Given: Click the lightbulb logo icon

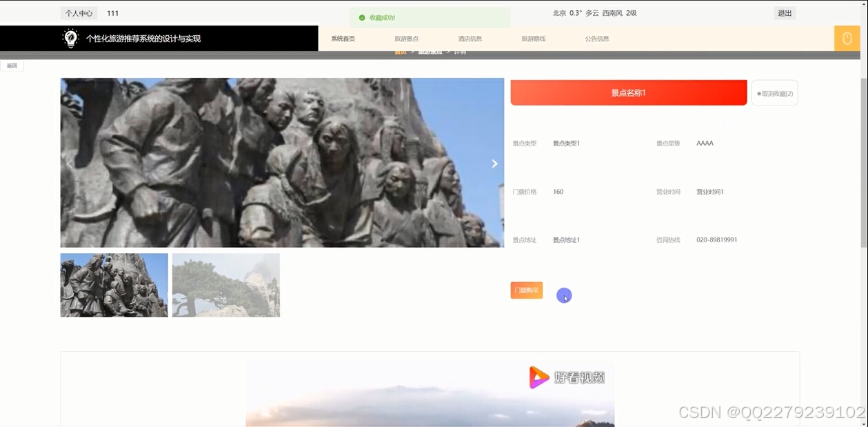Looking at the screenshot, I should 70,39.
